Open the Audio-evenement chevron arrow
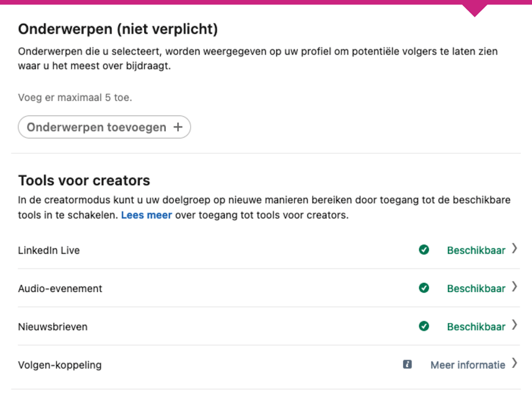This screenshot has width=532, height=399. (x=514, y=287)
